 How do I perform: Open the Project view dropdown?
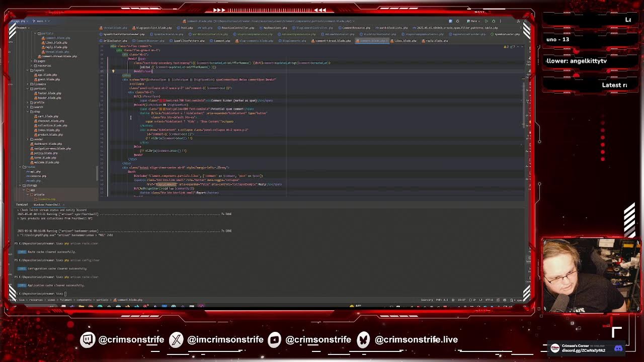coord(23,28)
